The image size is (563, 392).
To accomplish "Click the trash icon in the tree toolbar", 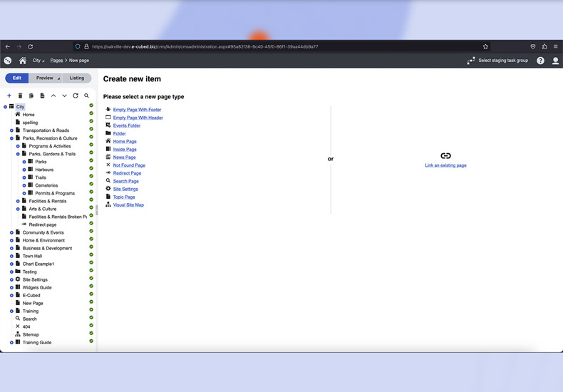I will (20, 96).
